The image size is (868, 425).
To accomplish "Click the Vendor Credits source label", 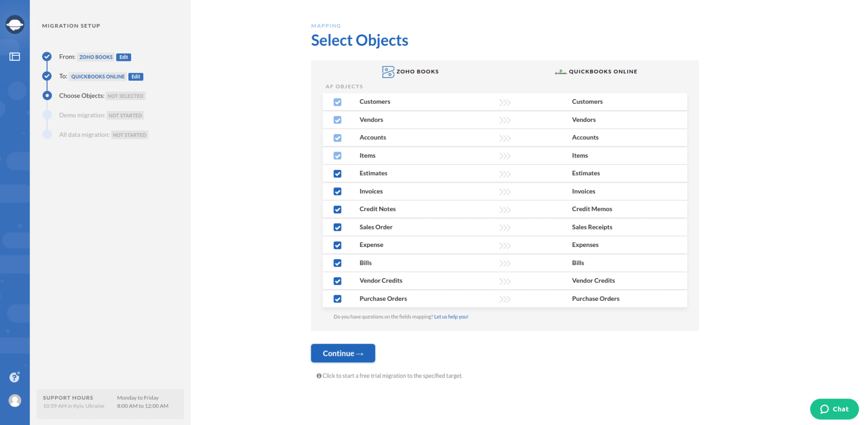I will (381, 281).
